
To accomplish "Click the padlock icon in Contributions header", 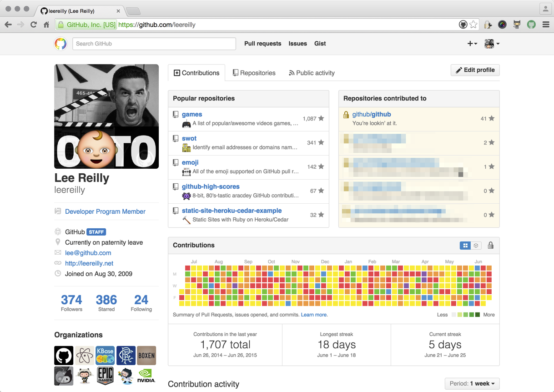I will [490, 246].
